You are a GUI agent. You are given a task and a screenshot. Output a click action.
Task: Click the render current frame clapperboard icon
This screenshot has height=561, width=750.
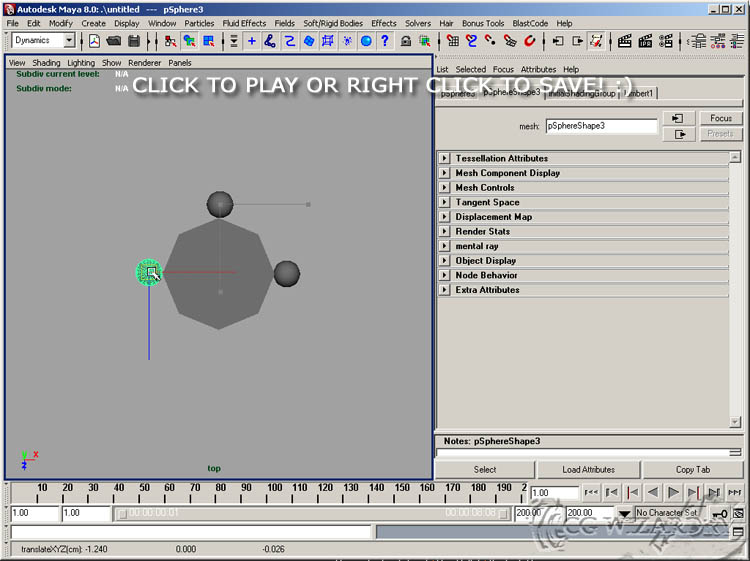point(624,41)
